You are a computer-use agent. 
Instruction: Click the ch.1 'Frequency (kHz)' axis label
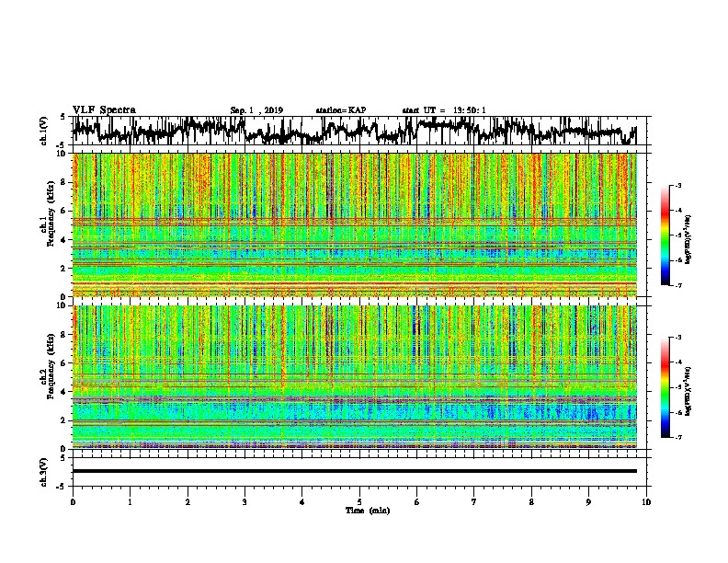click(51, 214)
